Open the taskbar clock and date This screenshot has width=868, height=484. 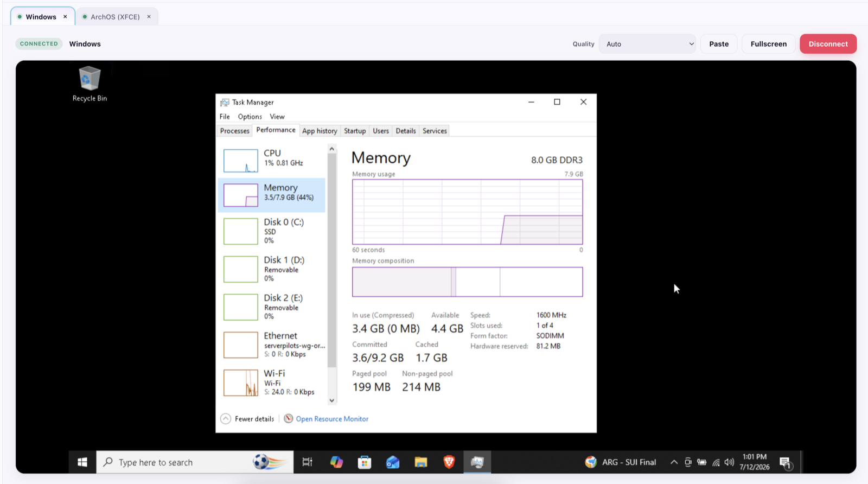(x=755, y=462)
